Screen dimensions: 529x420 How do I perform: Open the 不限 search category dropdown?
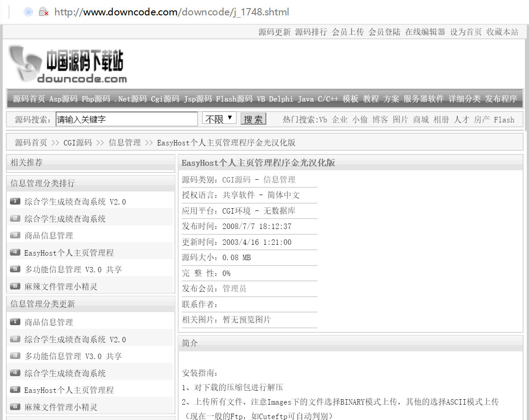[219, 119]
